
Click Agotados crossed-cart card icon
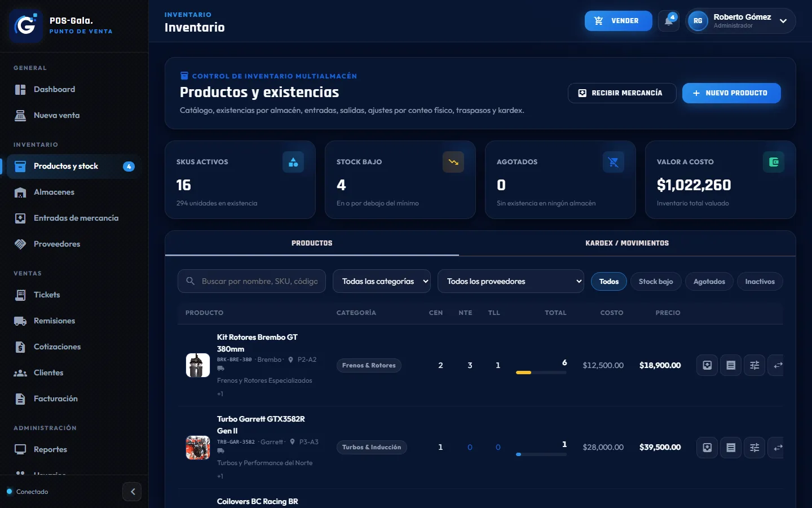click(x=614, y=162)
